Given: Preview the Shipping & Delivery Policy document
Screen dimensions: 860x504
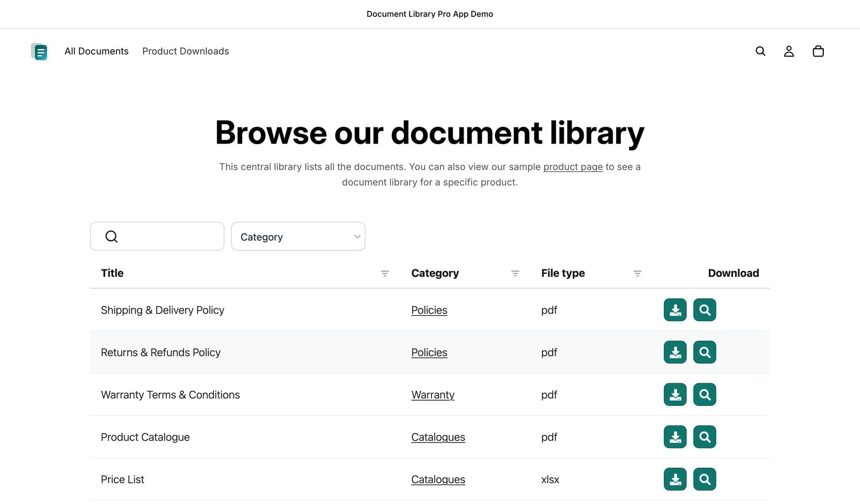Looking at the screenshot, I should click(x=705, y=310).
